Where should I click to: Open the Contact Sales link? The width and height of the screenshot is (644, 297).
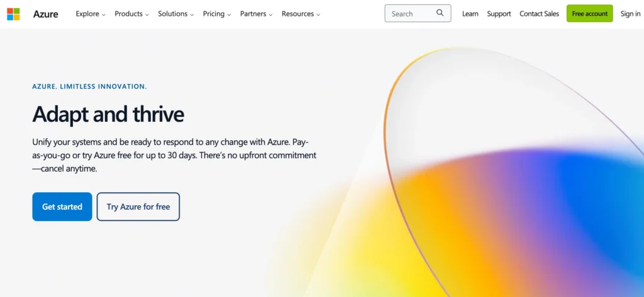coord(539,14)
